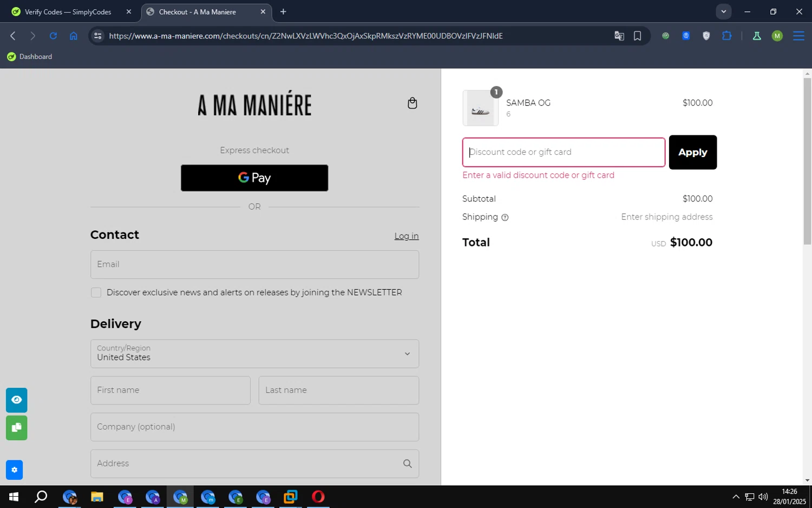Open the Dashboard bookmark

30,57
